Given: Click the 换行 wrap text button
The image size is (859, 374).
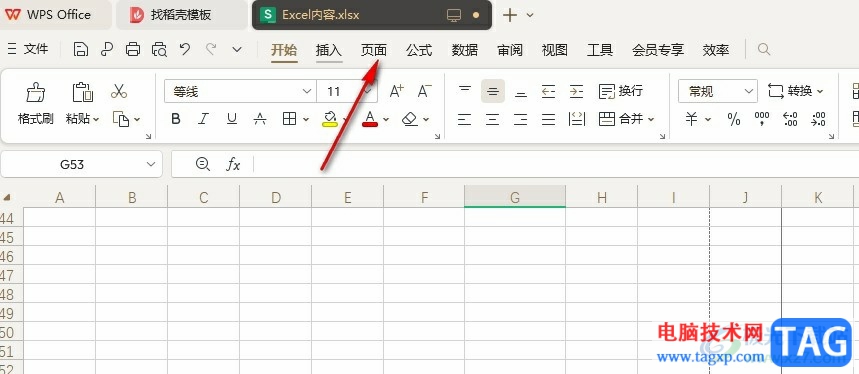Looking at the screenshot, I should (x=621, y=91).
